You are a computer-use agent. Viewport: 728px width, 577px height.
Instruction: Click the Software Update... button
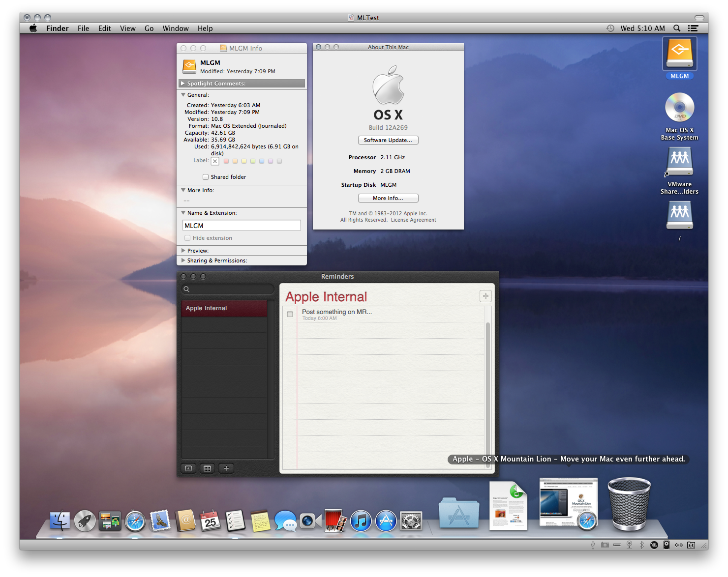point(388,140)
